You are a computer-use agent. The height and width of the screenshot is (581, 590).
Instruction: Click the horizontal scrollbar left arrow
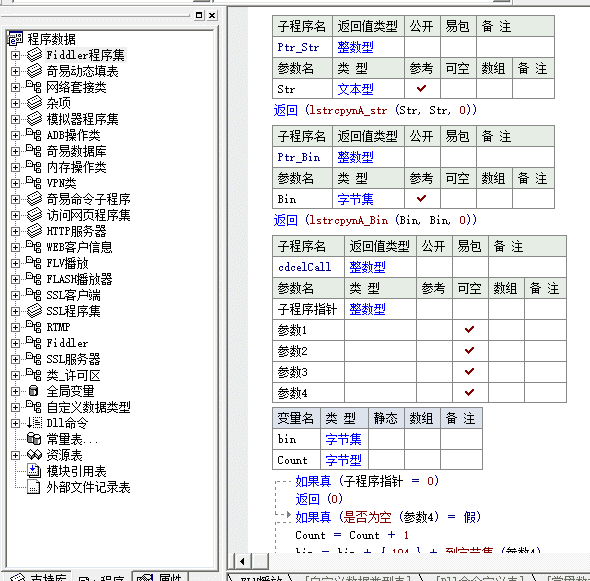tap(242, 561)
